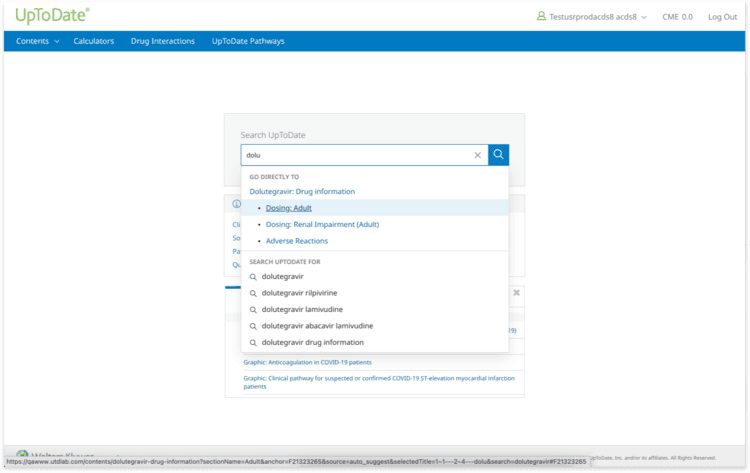The width and height of the screenshot is (750, 473).
Task: Clear the search field with the X
Action: pyautogui.click(x=477, y=155)
